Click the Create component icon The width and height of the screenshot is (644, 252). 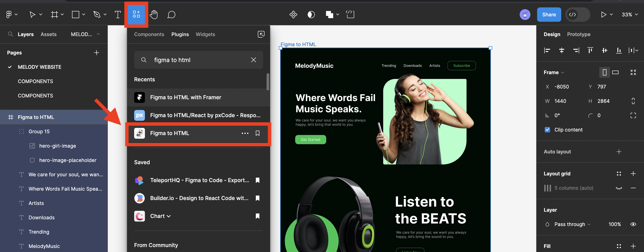[x=293, y=15]
